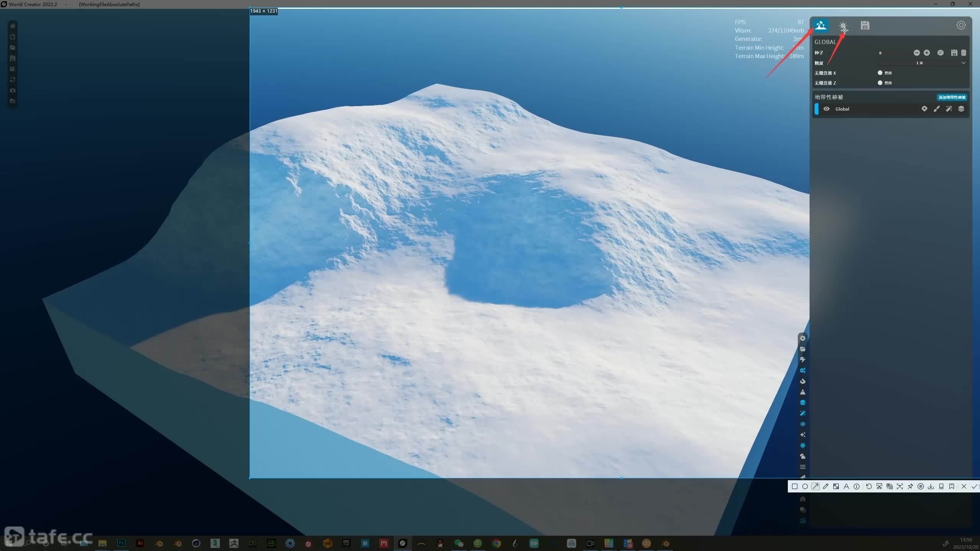
Task: Select rectangle tool in capture toolbar
Action: 795,486
